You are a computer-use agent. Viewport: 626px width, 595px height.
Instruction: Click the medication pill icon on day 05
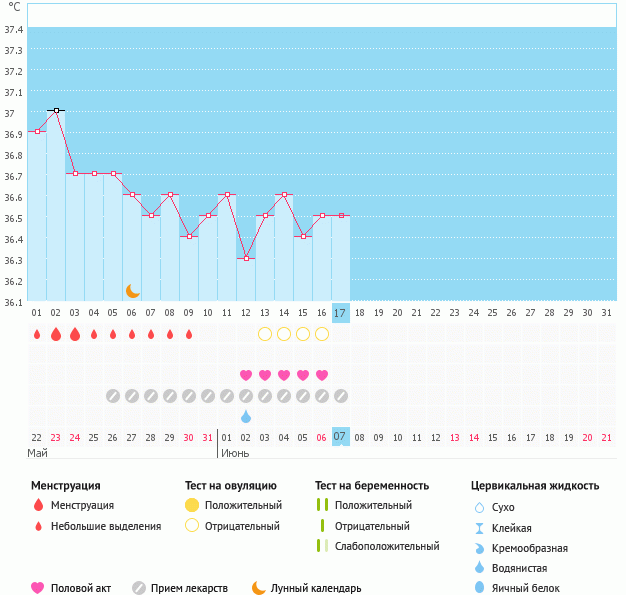coord(113,395)
